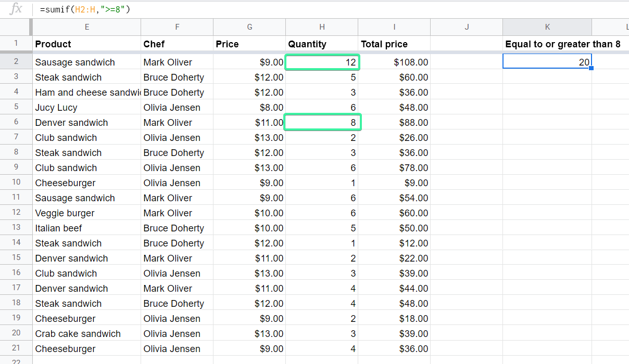Select the Jucy Lucy product cell

tap(56, 107)
